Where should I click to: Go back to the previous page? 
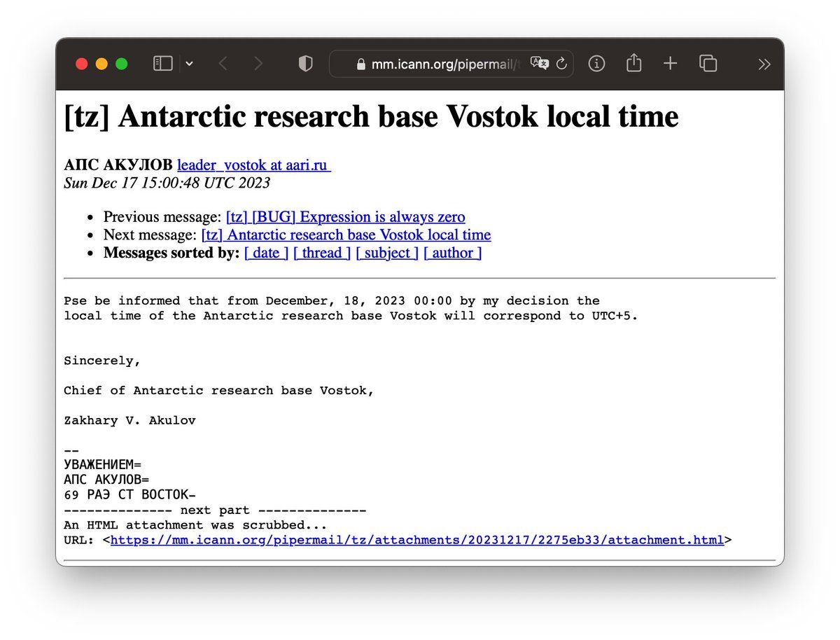223,64
